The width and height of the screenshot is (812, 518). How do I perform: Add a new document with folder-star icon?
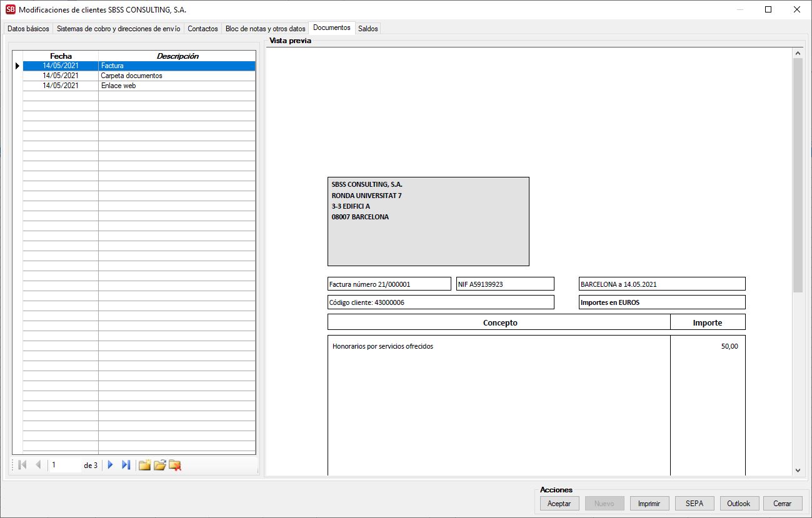pos(144,465)
